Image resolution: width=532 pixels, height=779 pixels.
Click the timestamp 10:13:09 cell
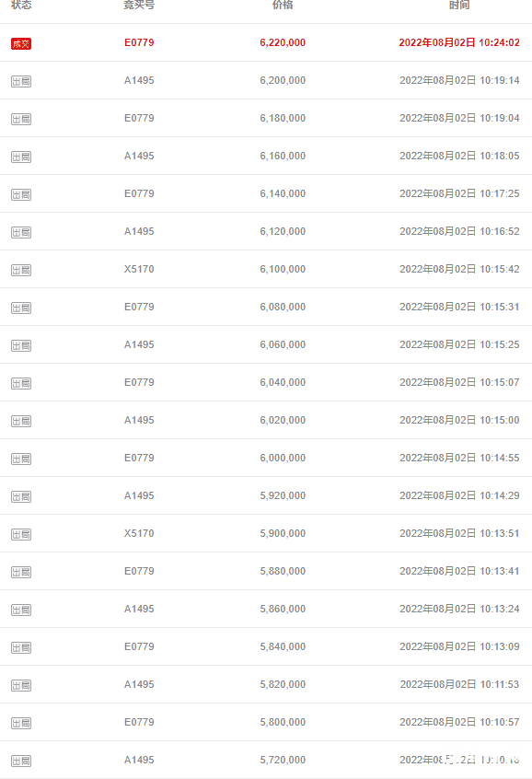click(x=459, y=646)
